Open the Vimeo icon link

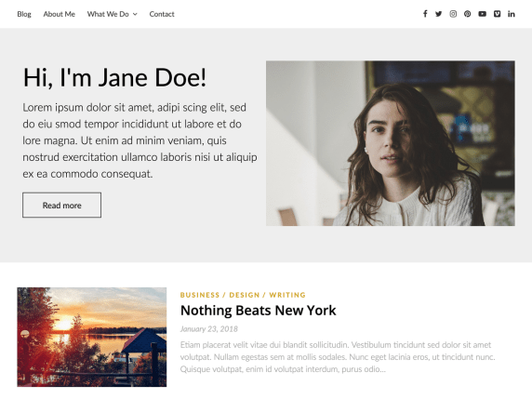[497, 14]
